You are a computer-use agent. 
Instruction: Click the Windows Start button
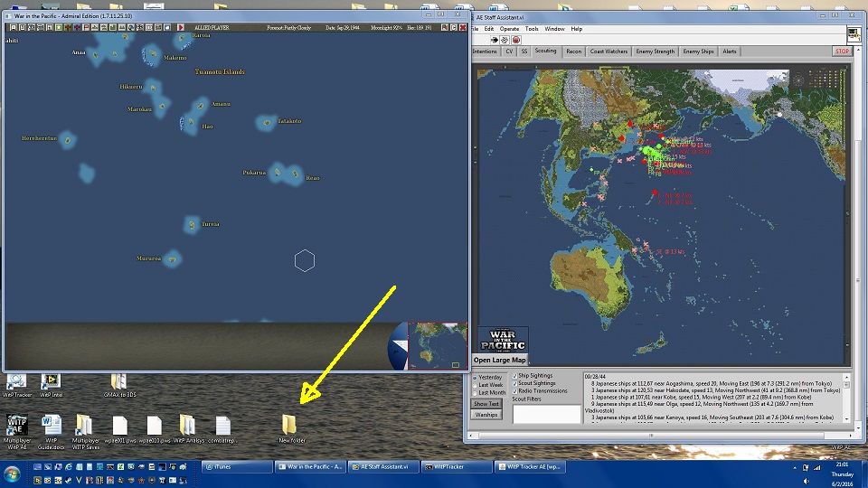click(x=12, y=474)
